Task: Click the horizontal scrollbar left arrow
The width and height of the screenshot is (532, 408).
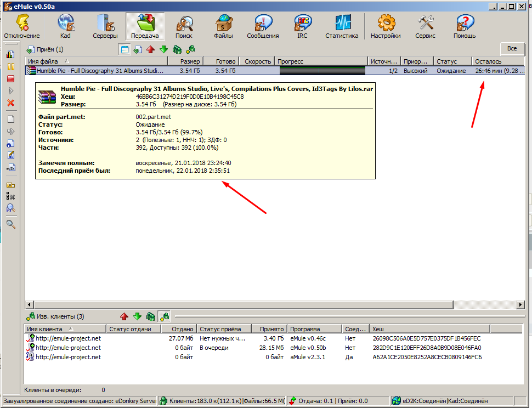Action: (30, 304)
